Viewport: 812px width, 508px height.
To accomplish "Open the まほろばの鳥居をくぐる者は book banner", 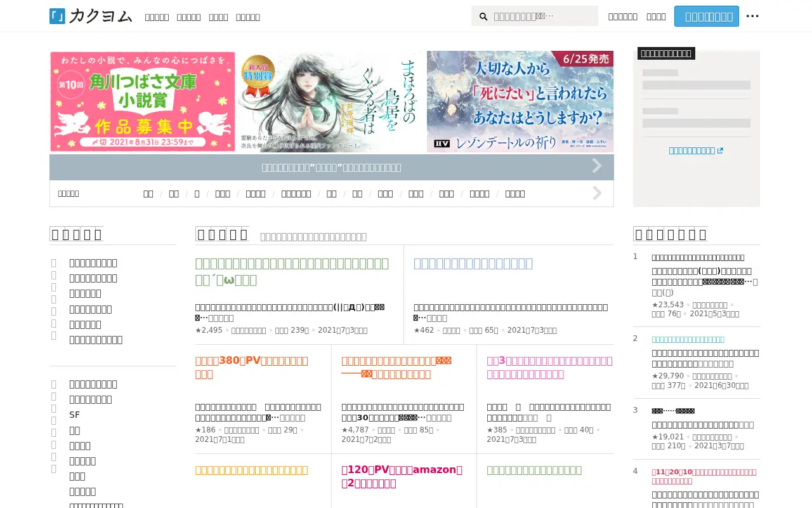I will [x=331, y=102].
